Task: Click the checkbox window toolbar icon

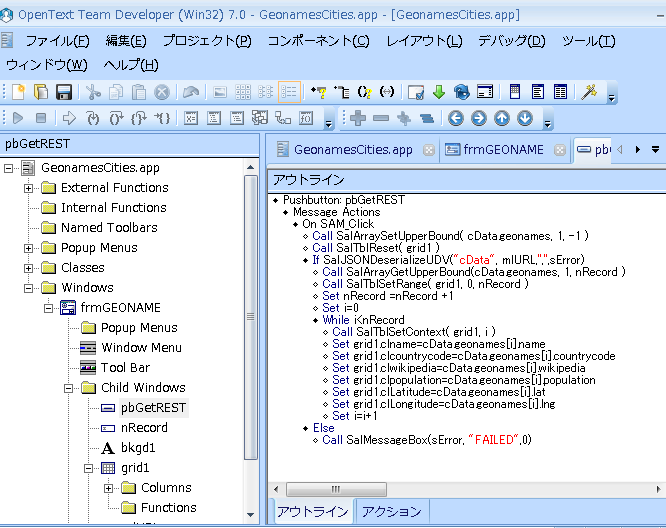Action: click(x=415, y=92)
